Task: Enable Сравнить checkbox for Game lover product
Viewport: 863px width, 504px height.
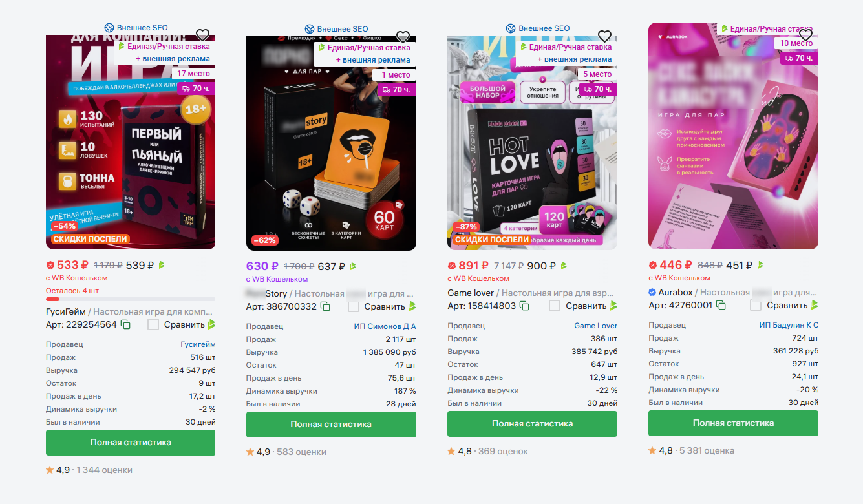Action: [x=554, y=305]
